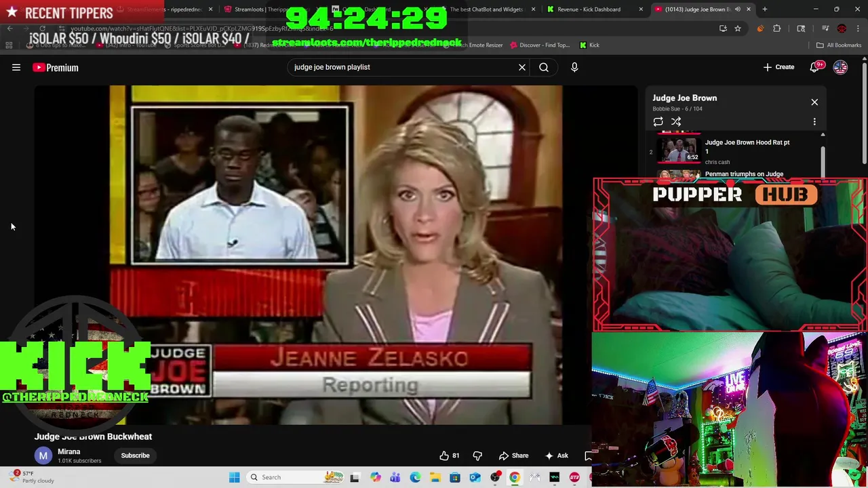Click on the video player to pause
This screenshot has width=868, height=488.
[336, 255]
